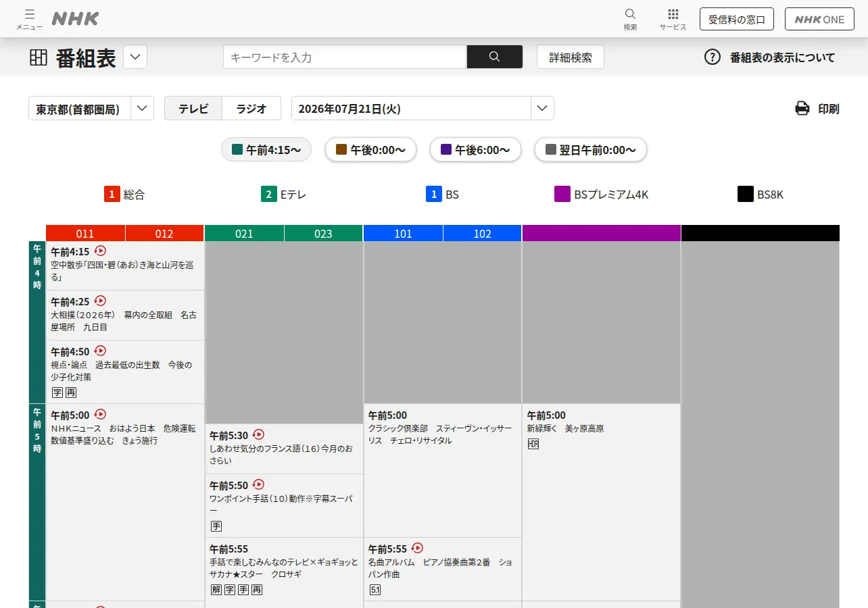Click the printer icon for 印刷

click(802, 108)
